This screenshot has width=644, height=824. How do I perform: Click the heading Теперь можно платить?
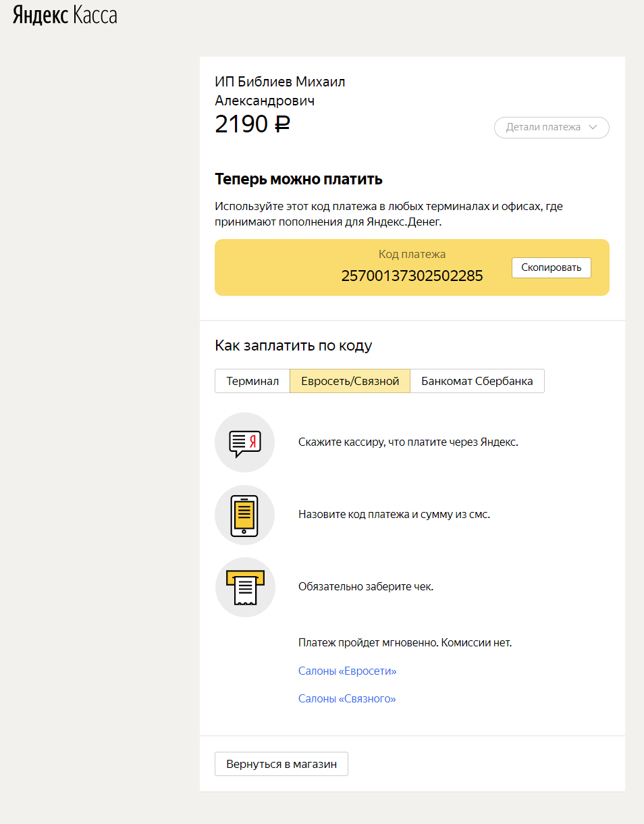(x=298, y=180)
